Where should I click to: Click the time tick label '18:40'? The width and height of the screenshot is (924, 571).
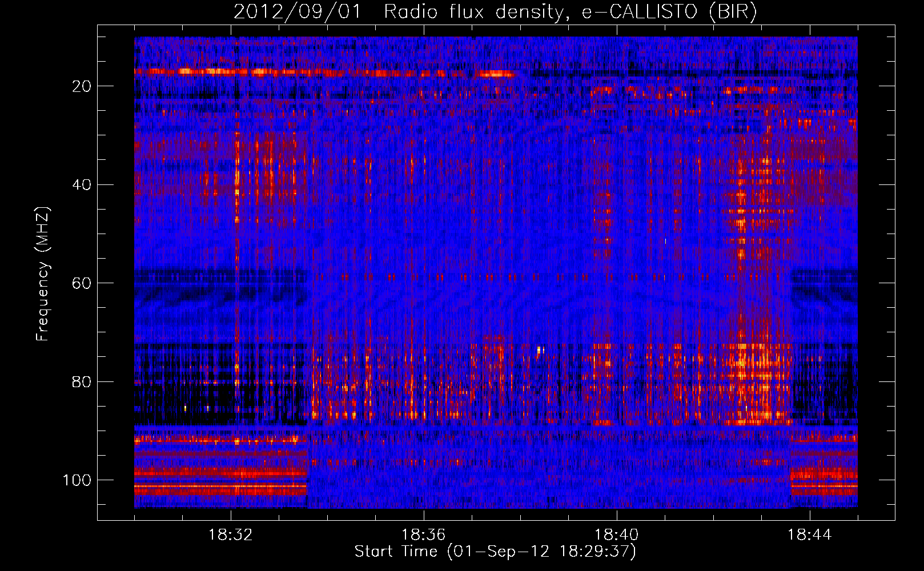click(x=617, y=535)
